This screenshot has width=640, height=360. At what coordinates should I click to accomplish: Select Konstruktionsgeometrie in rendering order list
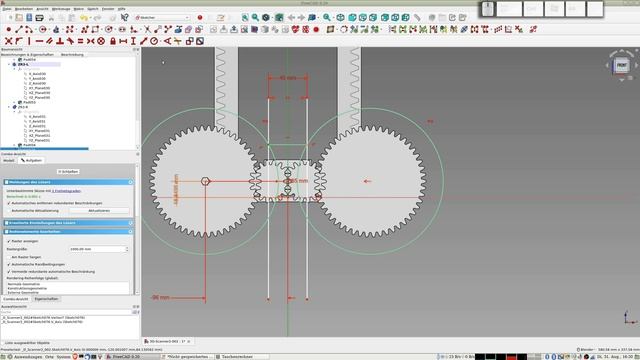(27, 288)
